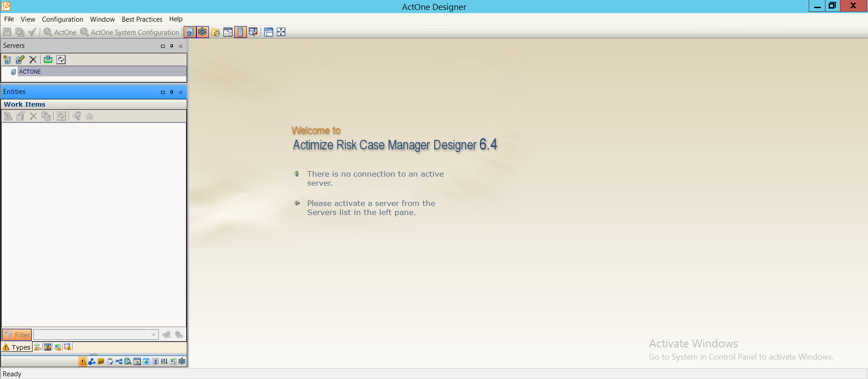Click the Edit Server pencil icon

(x=20, y=60)
